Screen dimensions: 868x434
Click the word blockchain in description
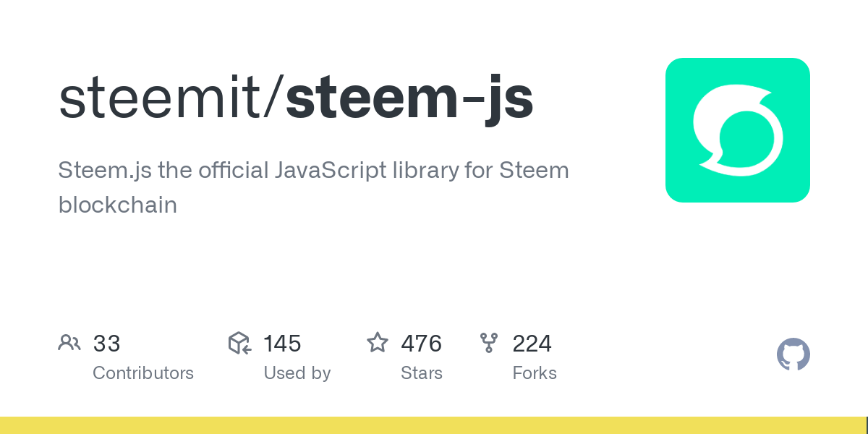pos(117,205)
